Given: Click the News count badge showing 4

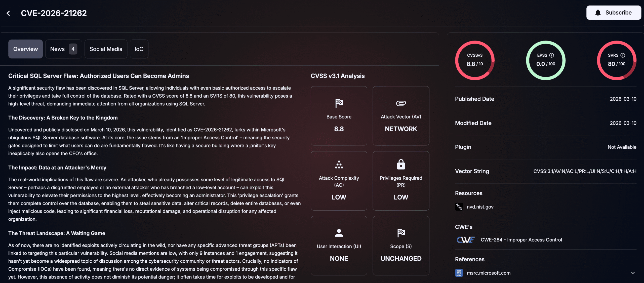Looking at the screenshot, I should [x=73, y=49].
